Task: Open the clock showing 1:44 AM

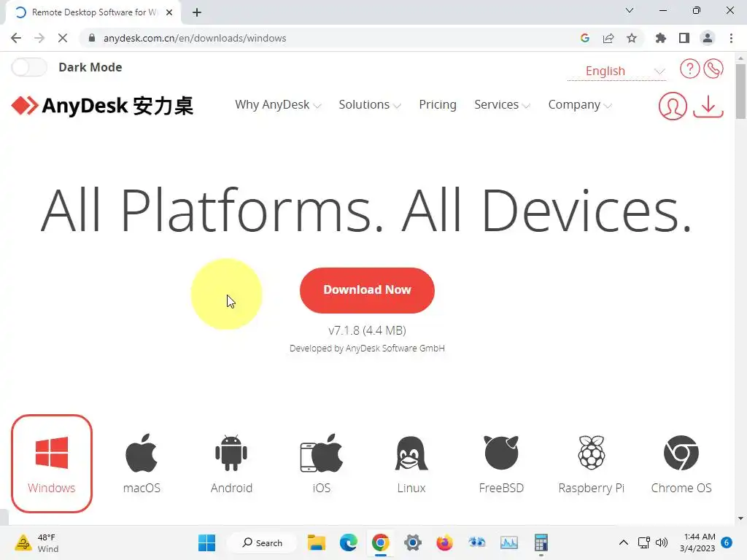Action: (697, 542)
